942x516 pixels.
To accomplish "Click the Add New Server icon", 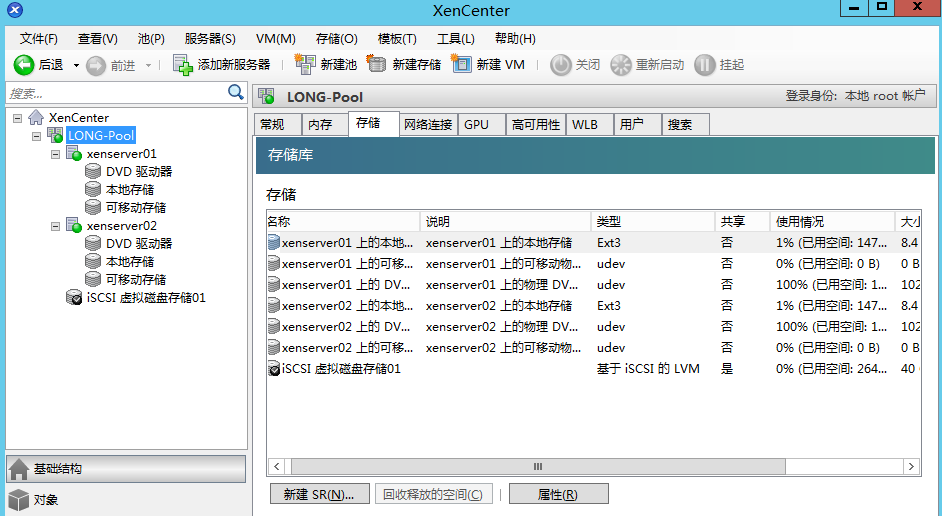I will coord(183,65).
